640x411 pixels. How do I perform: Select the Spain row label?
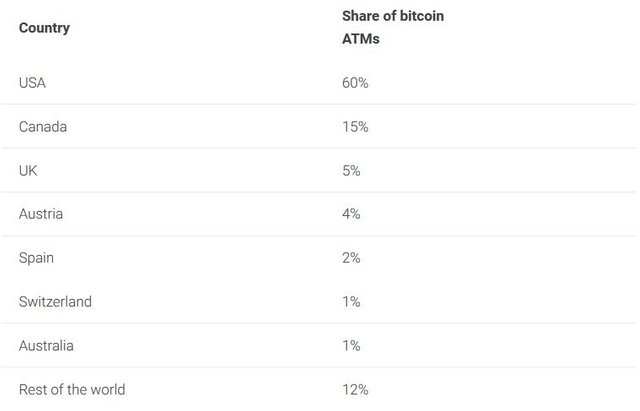[x=37, y=258]
